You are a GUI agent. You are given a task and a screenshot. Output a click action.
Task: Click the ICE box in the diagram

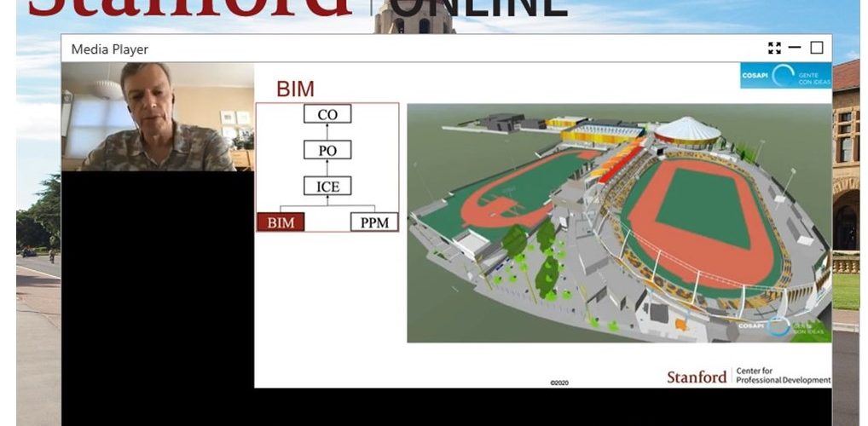[327, 186]
